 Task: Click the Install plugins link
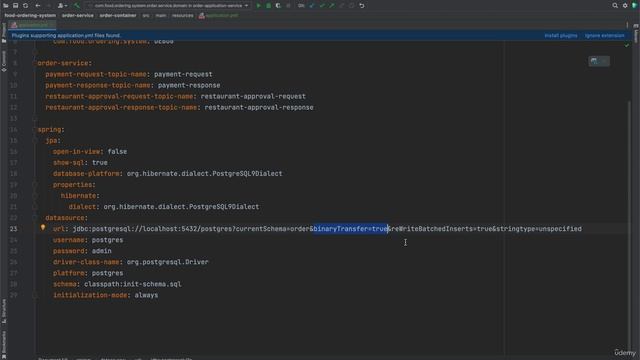pyautogui.click(x=561, y=36)
